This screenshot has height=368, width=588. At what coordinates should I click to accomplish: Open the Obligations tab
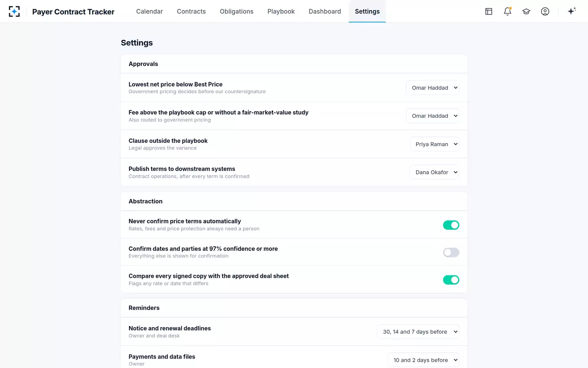(x=236, y=11)
